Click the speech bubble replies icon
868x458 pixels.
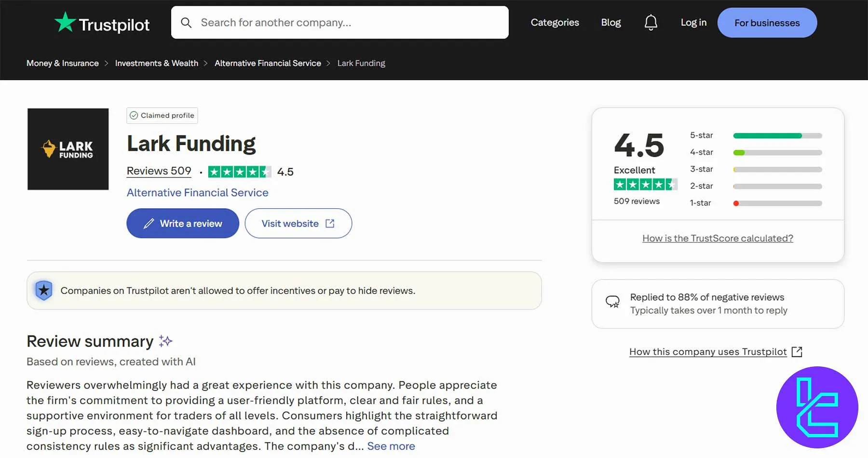coord(612,302)
